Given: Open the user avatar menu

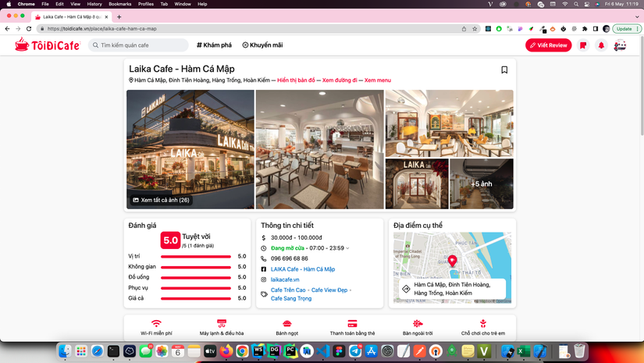Looking at the screenshot, I should pyautogui.click(x=620, y=45).
